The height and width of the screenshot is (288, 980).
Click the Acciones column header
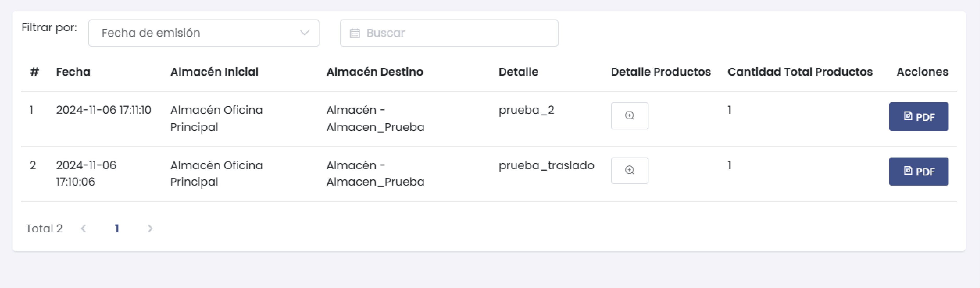click(922, 72)
